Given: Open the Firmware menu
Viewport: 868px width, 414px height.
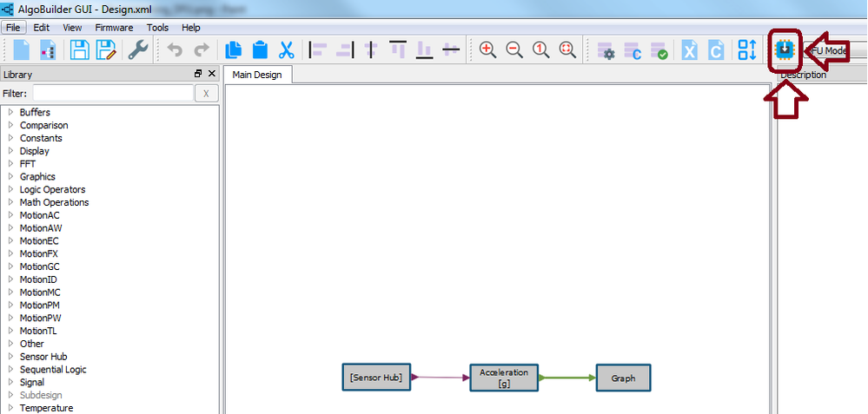Looking at the screenshot, I should click(114, 28).
